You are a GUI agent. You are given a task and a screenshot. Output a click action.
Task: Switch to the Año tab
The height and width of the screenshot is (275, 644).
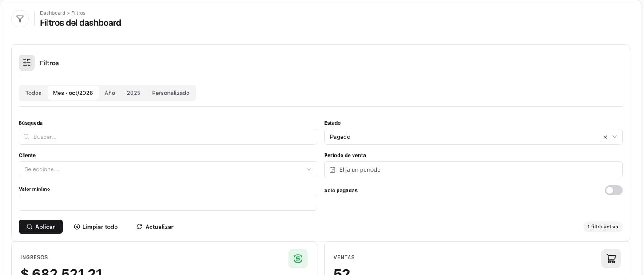pos(110,93)
